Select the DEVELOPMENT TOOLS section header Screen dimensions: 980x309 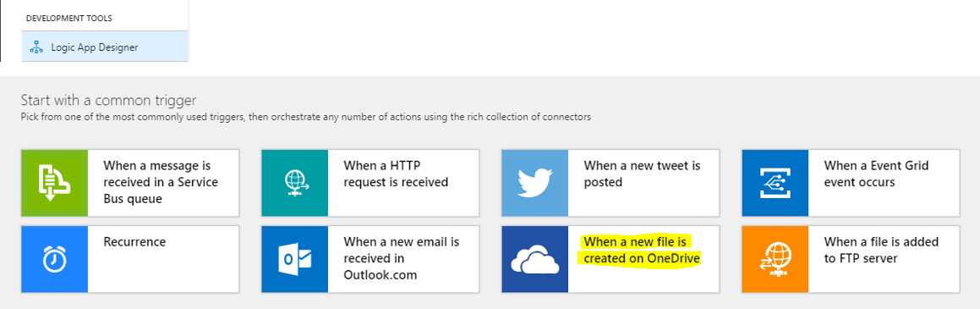(x=69, y=18)
